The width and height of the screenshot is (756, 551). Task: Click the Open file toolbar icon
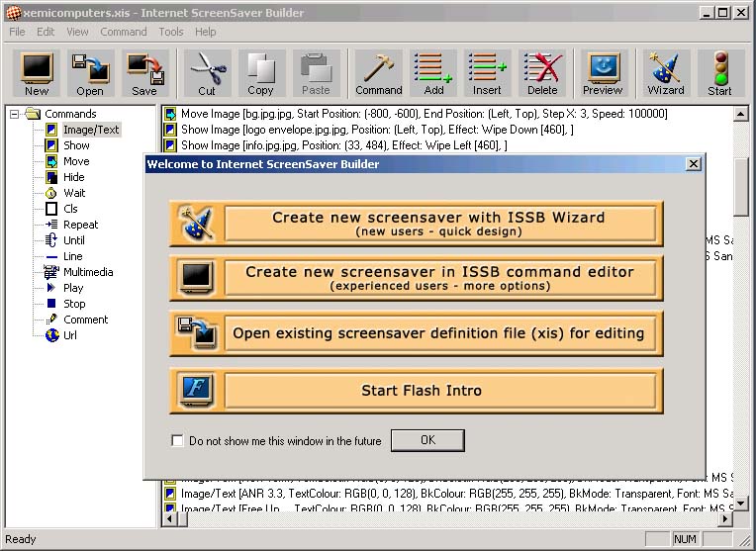90,73
